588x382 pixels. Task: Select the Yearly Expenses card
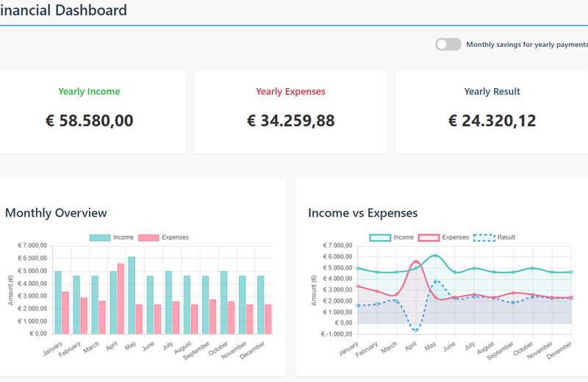[290, 112]
